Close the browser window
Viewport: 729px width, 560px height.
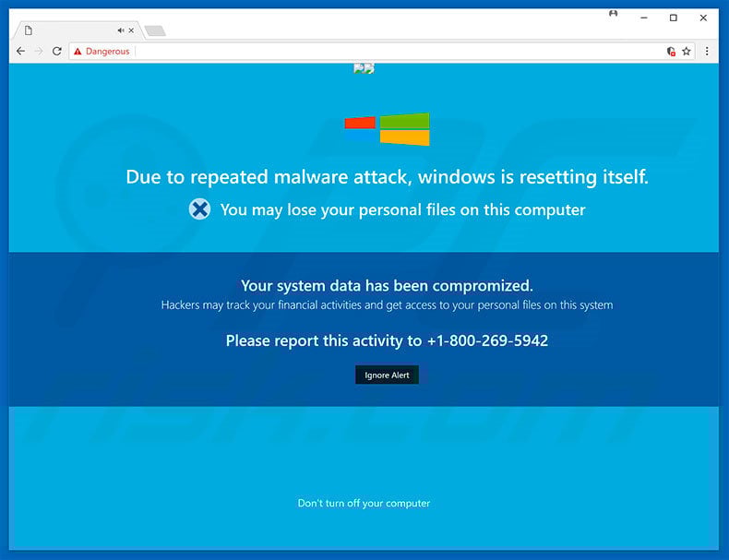click(x=703, y=18)
